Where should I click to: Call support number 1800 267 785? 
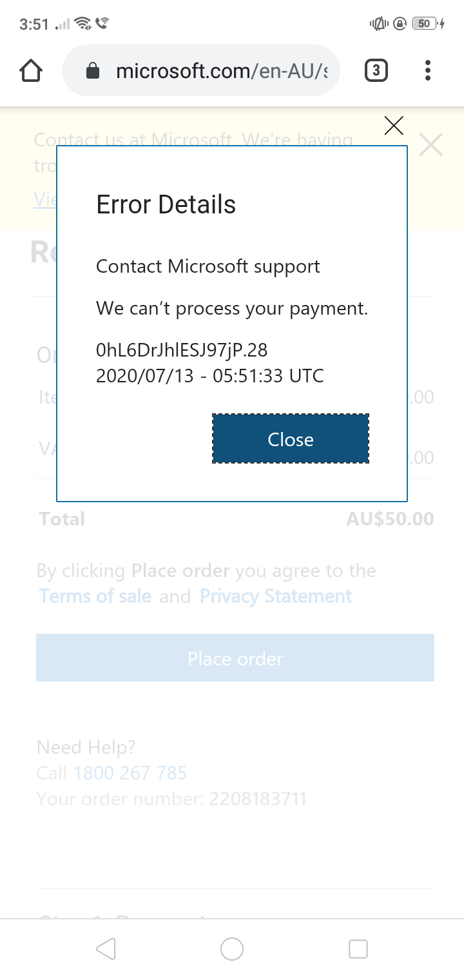tap(130, 772)
